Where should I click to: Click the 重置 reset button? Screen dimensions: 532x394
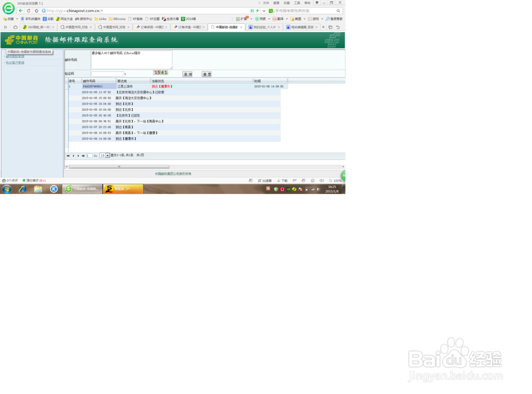(206, 74)
